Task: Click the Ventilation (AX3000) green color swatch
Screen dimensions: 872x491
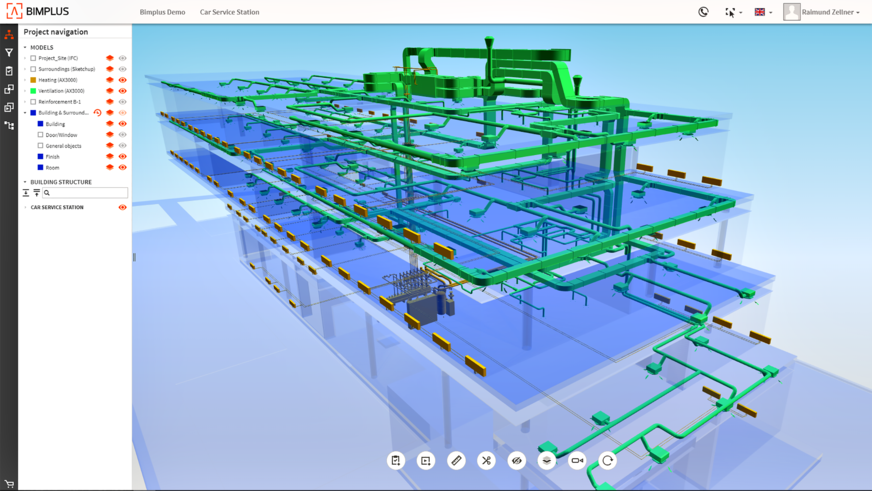Action: pyautogui.click(x=33, y=91)
